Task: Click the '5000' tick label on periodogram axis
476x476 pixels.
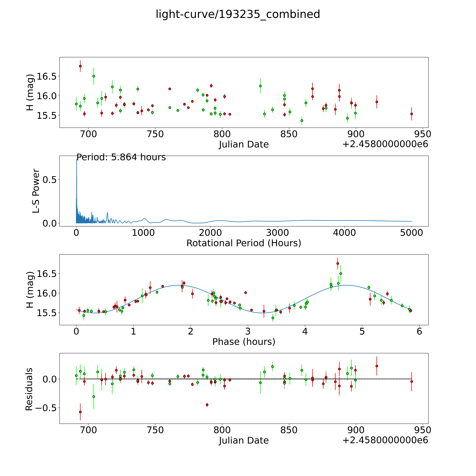Action: [411, 233]
